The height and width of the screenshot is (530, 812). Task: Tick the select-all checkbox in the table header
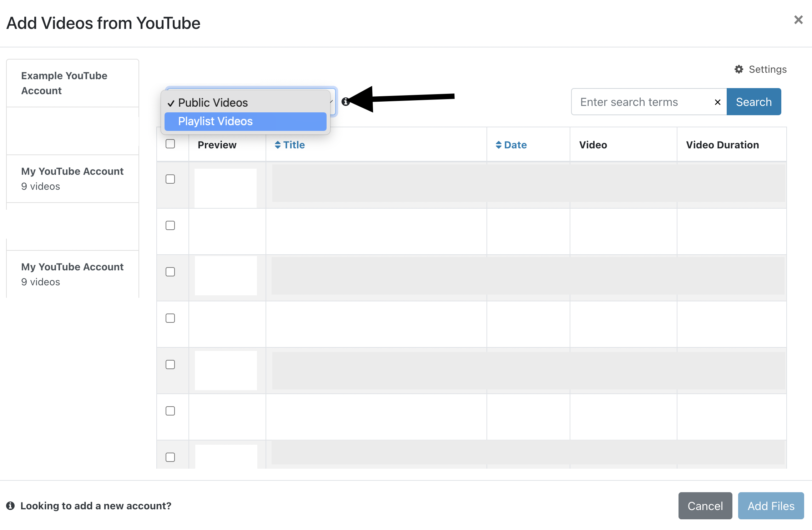tap(170, 144)
